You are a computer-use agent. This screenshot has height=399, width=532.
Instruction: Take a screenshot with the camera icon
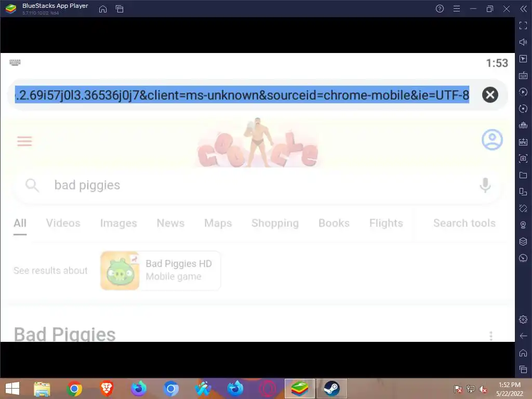click(523, 158)
